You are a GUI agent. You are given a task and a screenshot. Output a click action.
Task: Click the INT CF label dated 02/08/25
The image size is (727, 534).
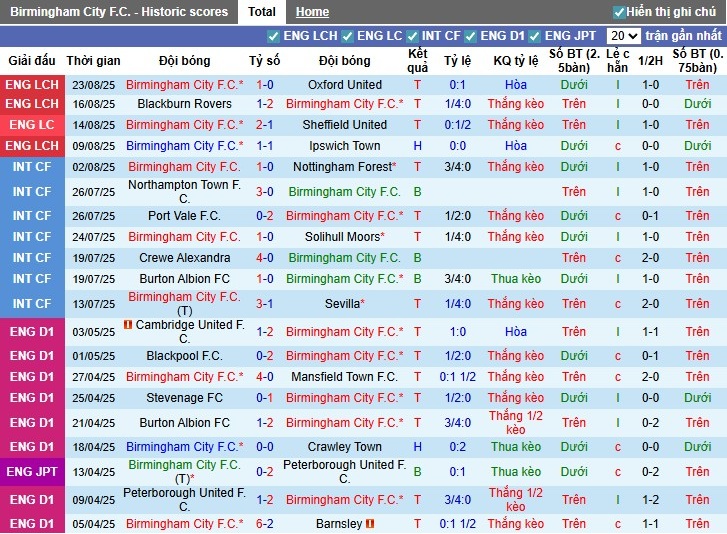(32, 167)
